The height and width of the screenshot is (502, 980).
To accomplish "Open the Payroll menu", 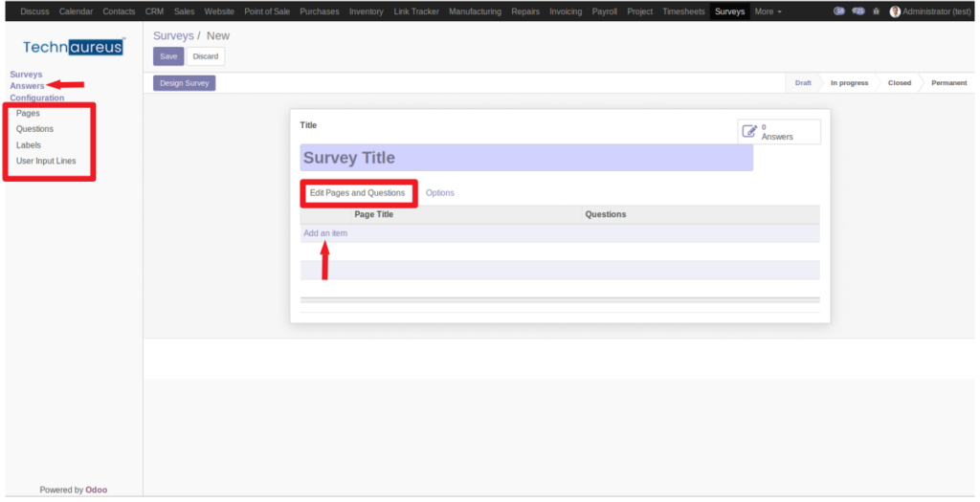I will 605,11.
